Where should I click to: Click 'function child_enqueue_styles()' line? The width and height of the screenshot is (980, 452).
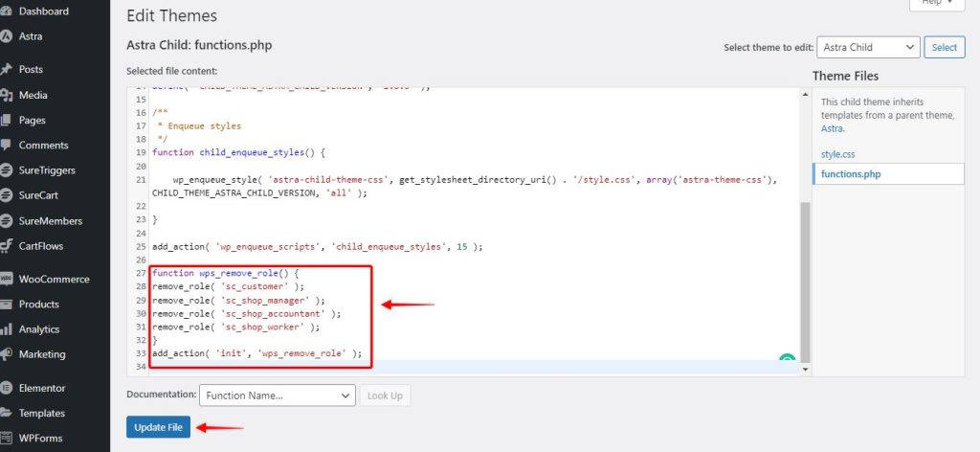click(238, 152)
